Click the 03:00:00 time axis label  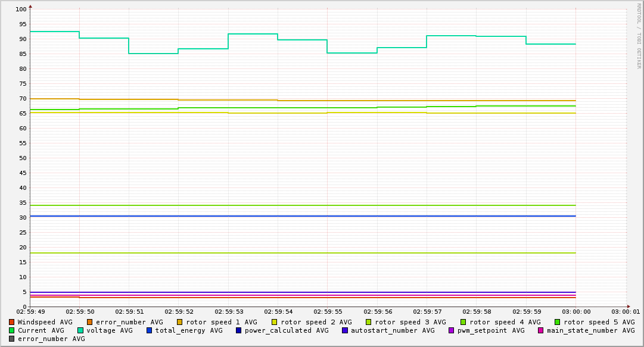[x=576, y=311]
